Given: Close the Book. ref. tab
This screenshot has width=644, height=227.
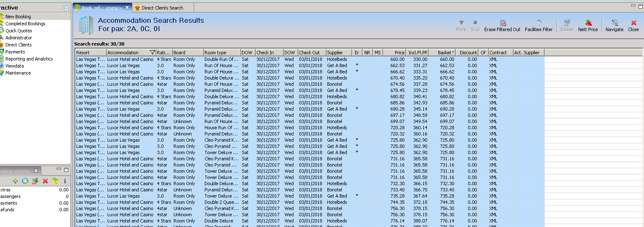Looking at the screenshot, I should click(127, 7).
